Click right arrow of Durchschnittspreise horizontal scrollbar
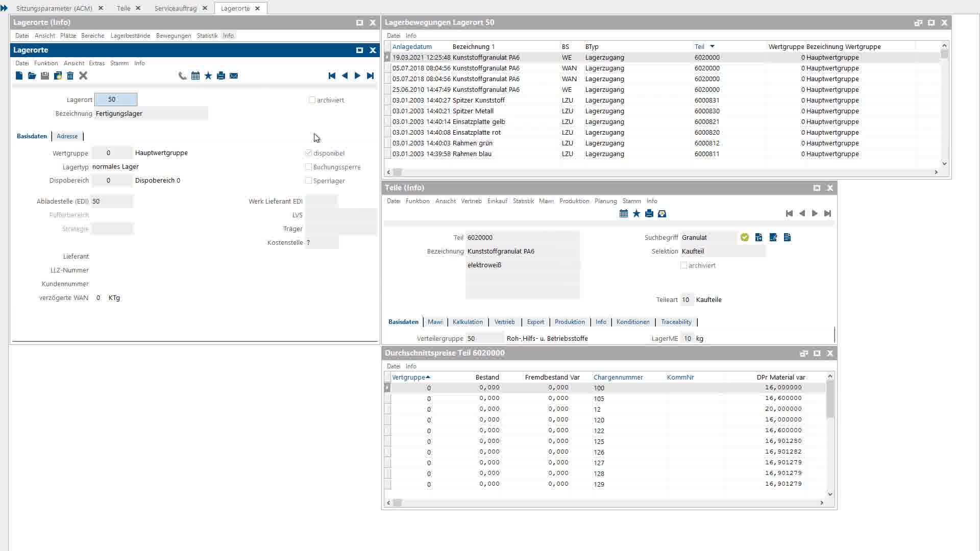Viewport: 980px width, 551px height. pos(822,503)
